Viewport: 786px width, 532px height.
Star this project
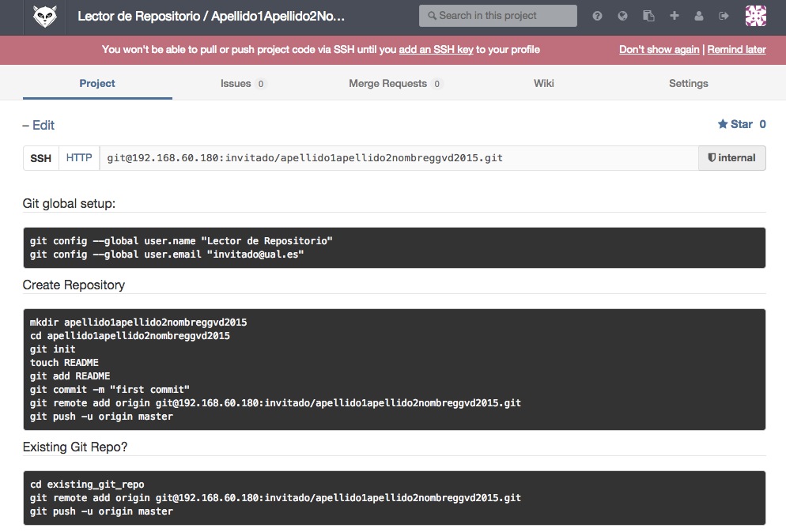735,124
